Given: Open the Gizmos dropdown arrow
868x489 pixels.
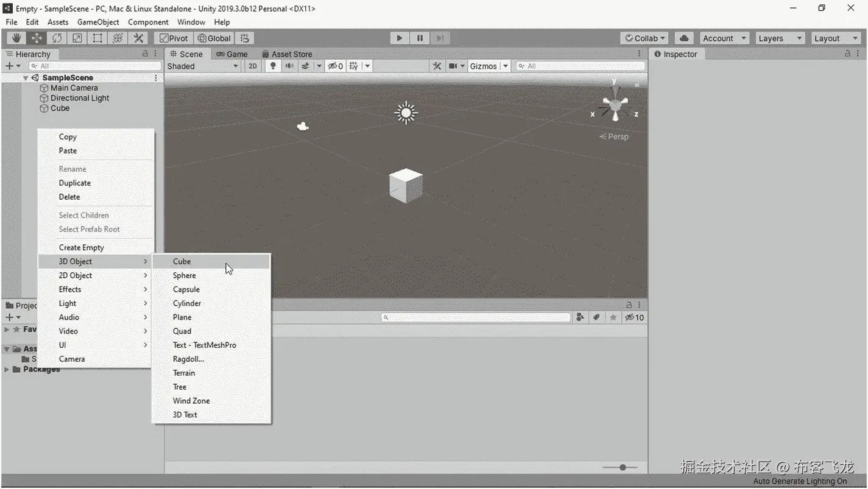Looking at the screenshot, I should click(506, 66).
